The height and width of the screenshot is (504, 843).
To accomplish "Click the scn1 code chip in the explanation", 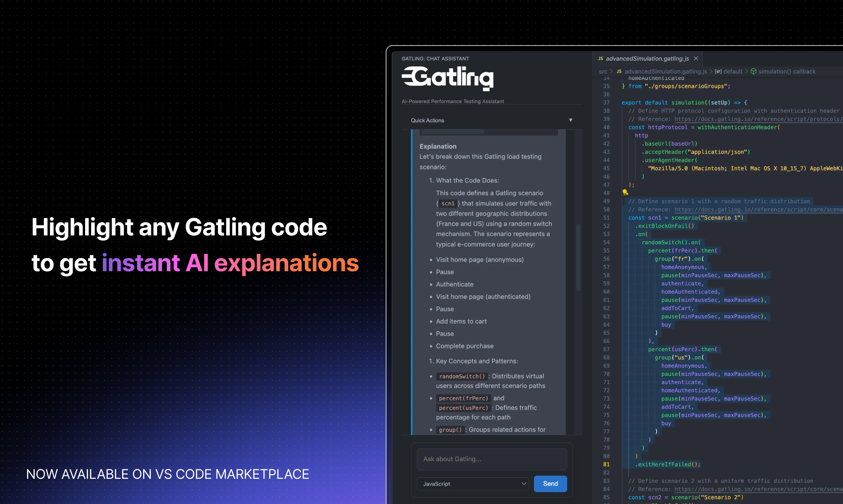I will [x=448, y=203].
